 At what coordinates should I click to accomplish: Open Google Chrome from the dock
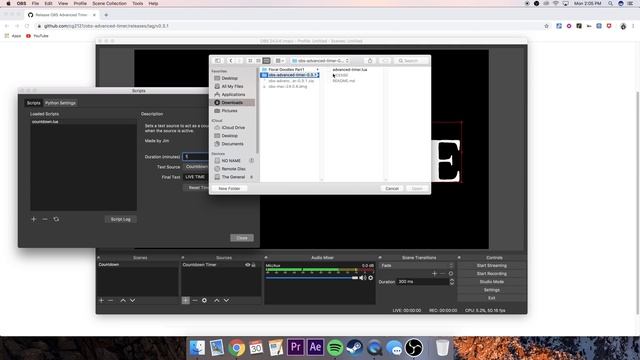click(x=236, y=348)
